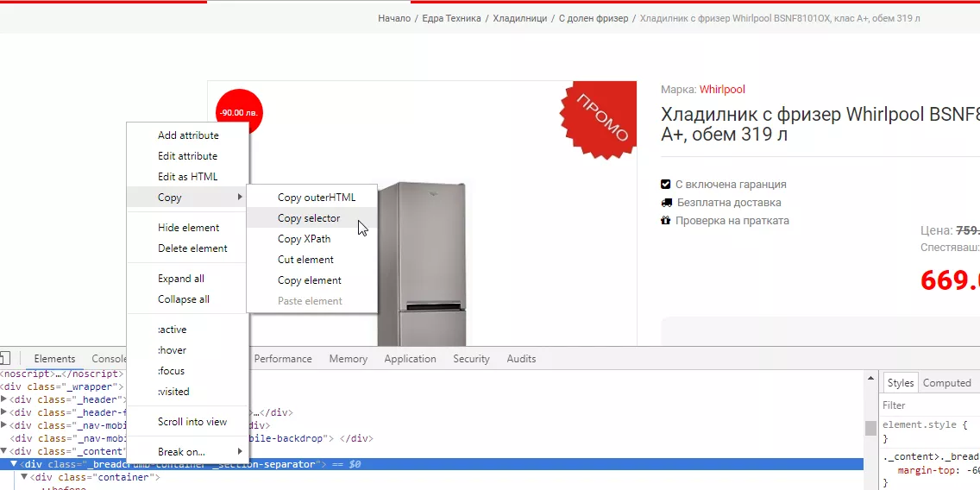Choose Hide element in context menu

[x=187, y=228]
